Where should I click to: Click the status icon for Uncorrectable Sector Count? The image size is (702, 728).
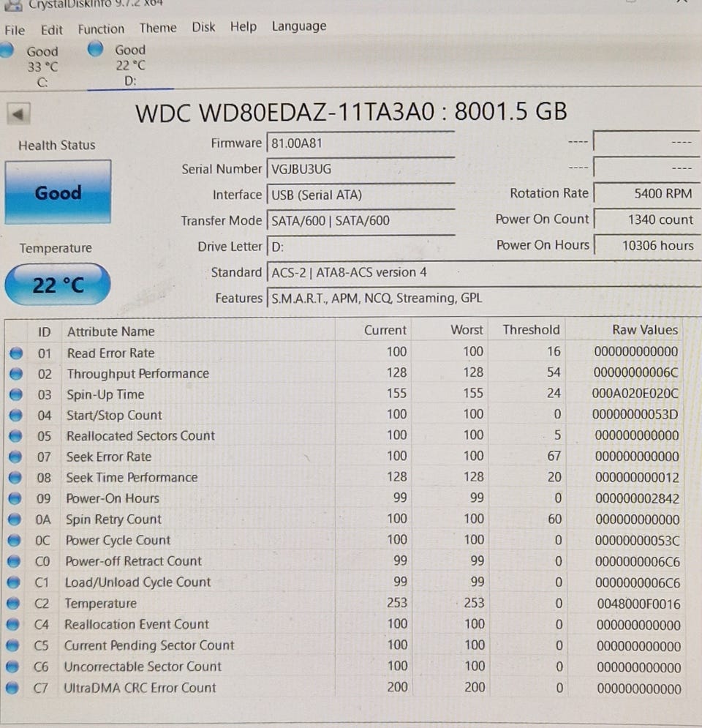click(12, 667)
